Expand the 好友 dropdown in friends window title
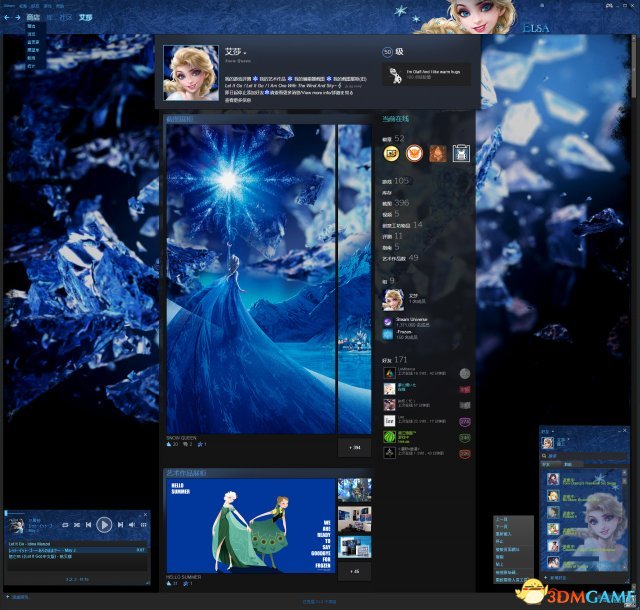The width and height of the screenshot is (640, 610). point(553,431)
